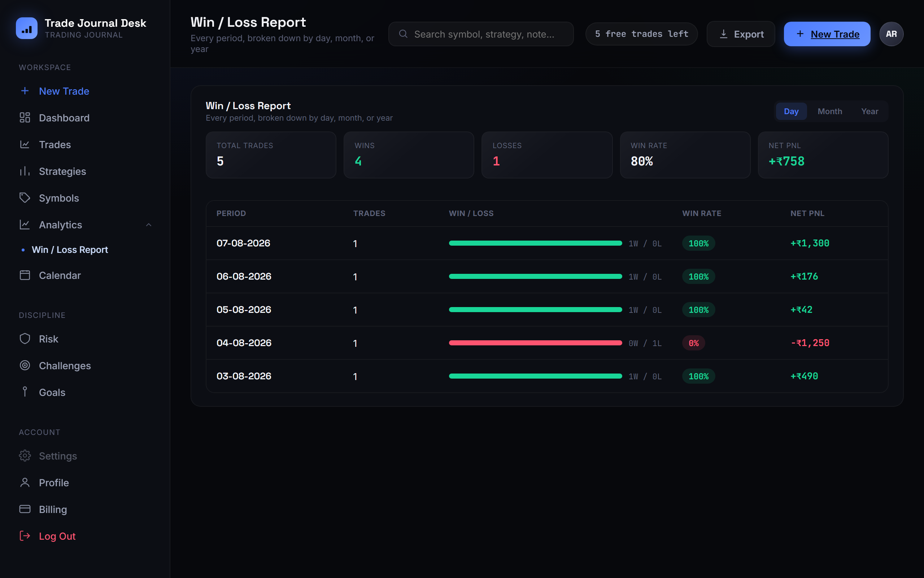
Task: Click the period cell 06-08-2026
Action: coord(244,276)
